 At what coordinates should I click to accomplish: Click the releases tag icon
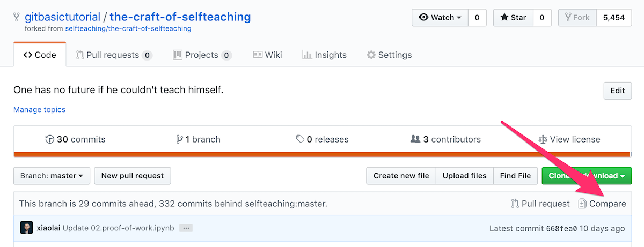point(300,139)
